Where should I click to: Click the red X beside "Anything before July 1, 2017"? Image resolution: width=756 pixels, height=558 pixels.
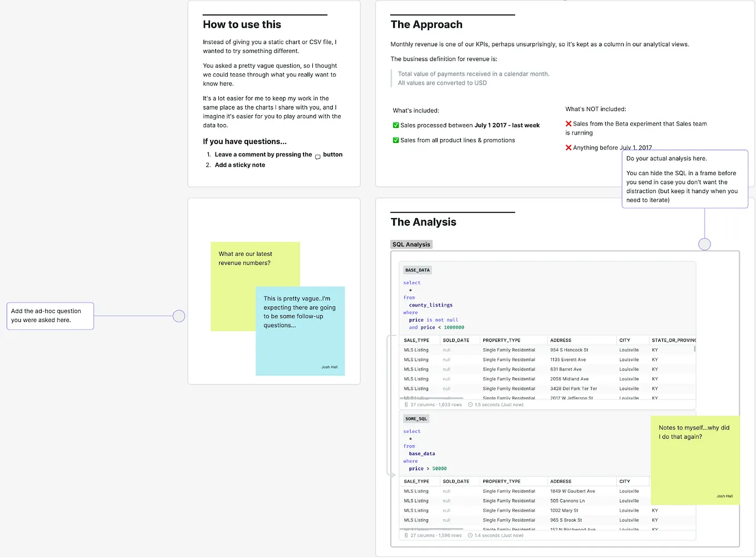click(568, 147)
